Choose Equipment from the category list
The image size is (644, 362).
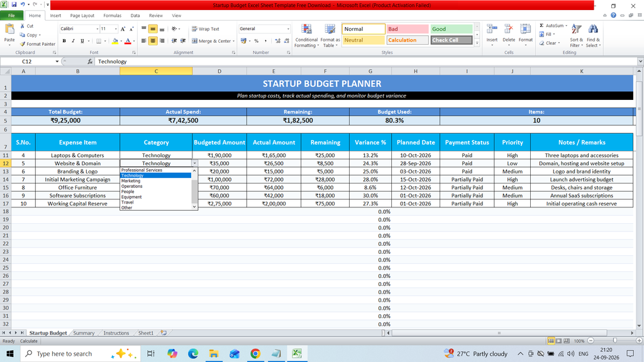131,197
